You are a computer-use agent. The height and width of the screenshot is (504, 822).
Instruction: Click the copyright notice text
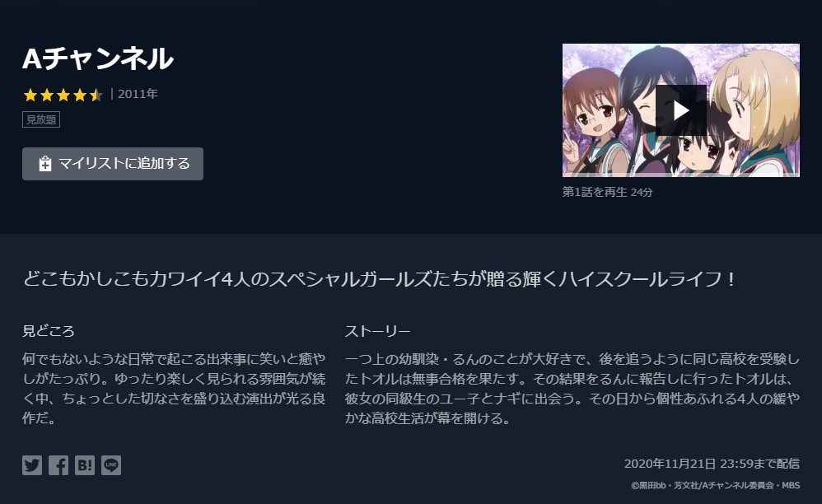tap(716, 485)
